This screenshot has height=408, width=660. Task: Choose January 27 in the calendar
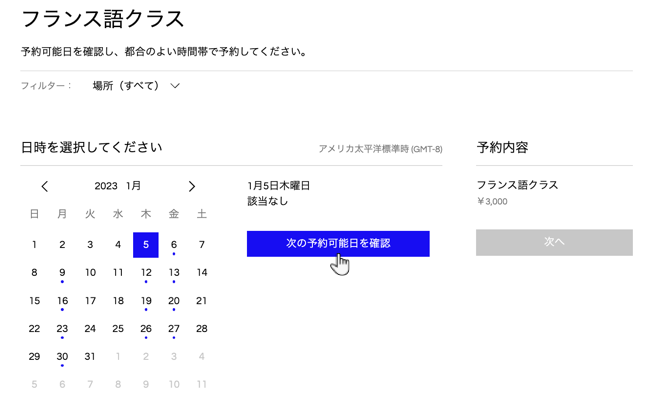coord(174,328)
